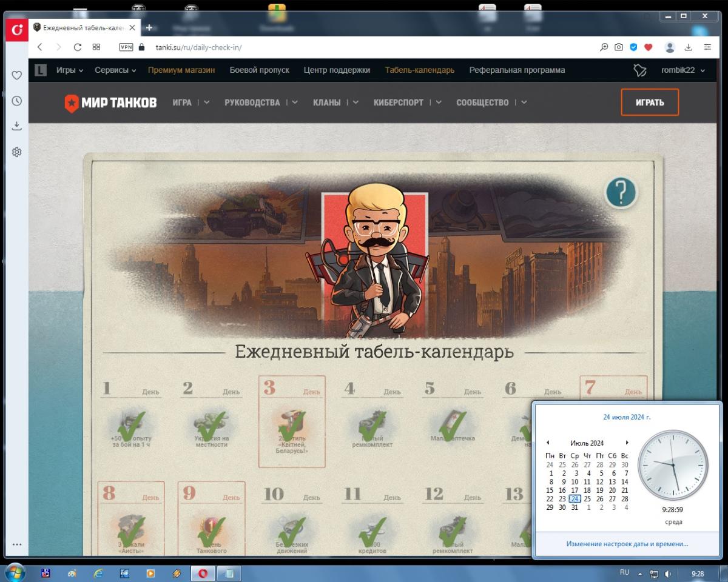Image resolution: width=728 pixels, height=582 pixels.
Task: Expand the Сервисы dropdown
Action: coord(115,70)
